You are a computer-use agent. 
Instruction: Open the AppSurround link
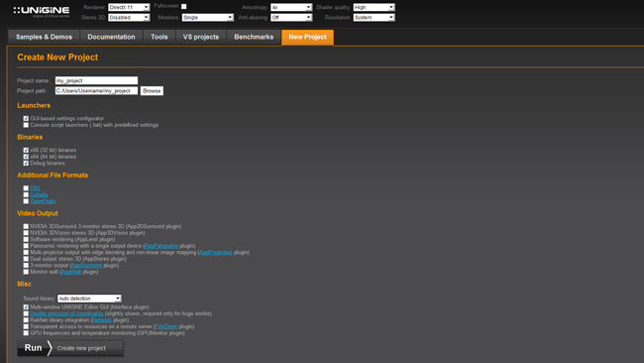[86, 266]
